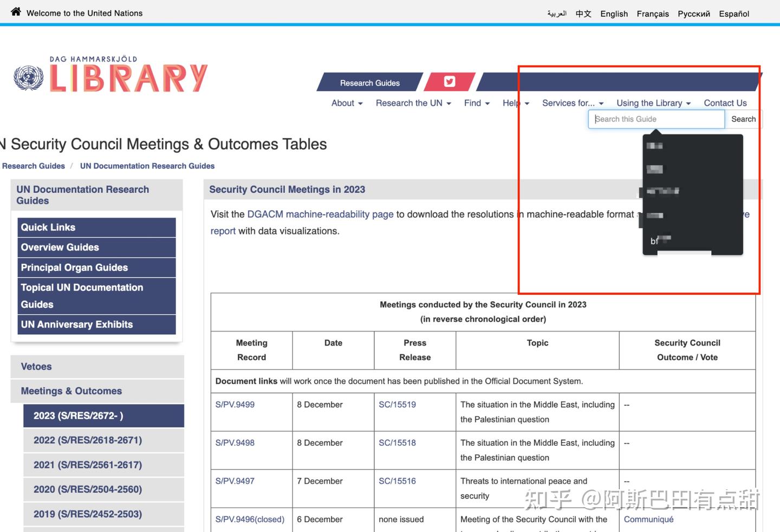The height and width of the screenshot is (532, 780).
Task: Open the report link with data visualizations
Action: click(223, 231)
